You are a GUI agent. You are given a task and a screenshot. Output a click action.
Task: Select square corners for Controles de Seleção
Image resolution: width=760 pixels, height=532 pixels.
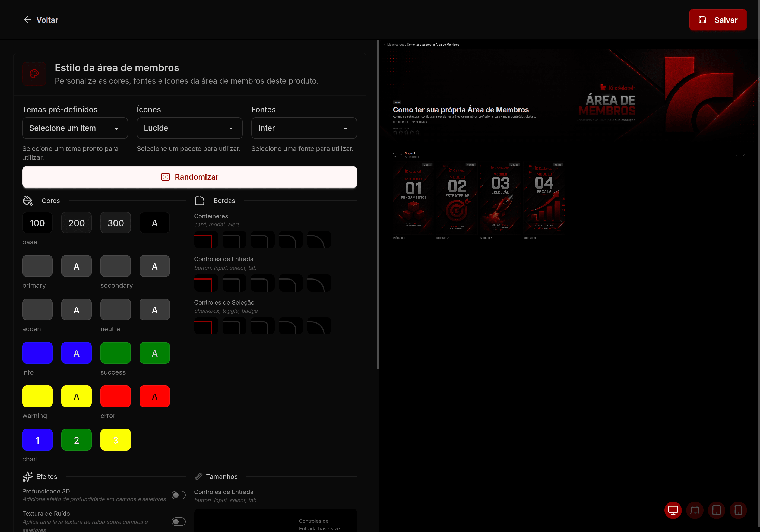point(206,326)
